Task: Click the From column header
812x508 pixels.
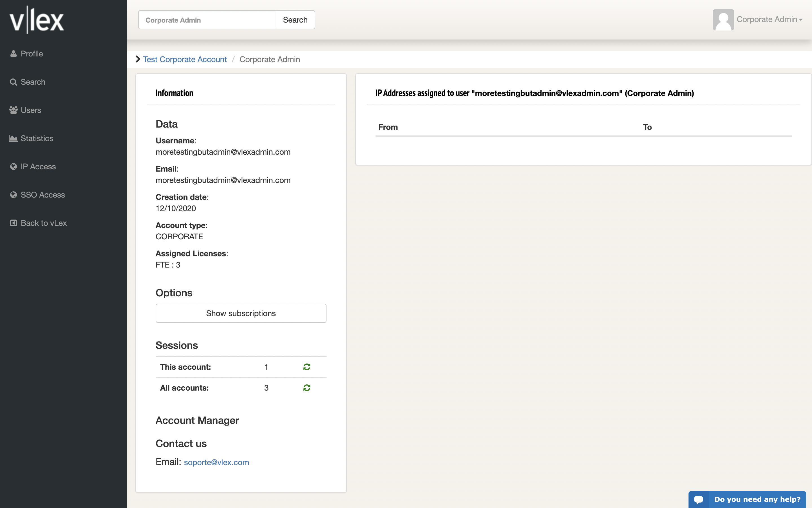Action: 388,127
